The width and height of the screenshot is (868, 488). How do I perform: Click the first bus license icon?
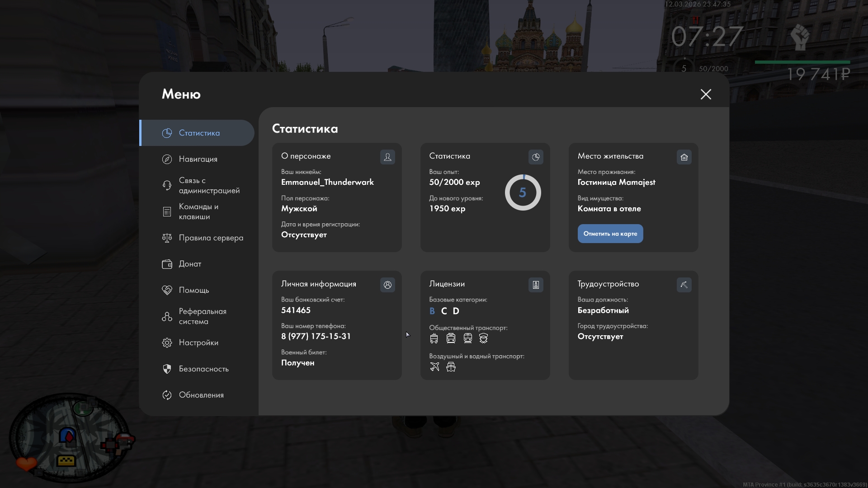coord(434,338)
